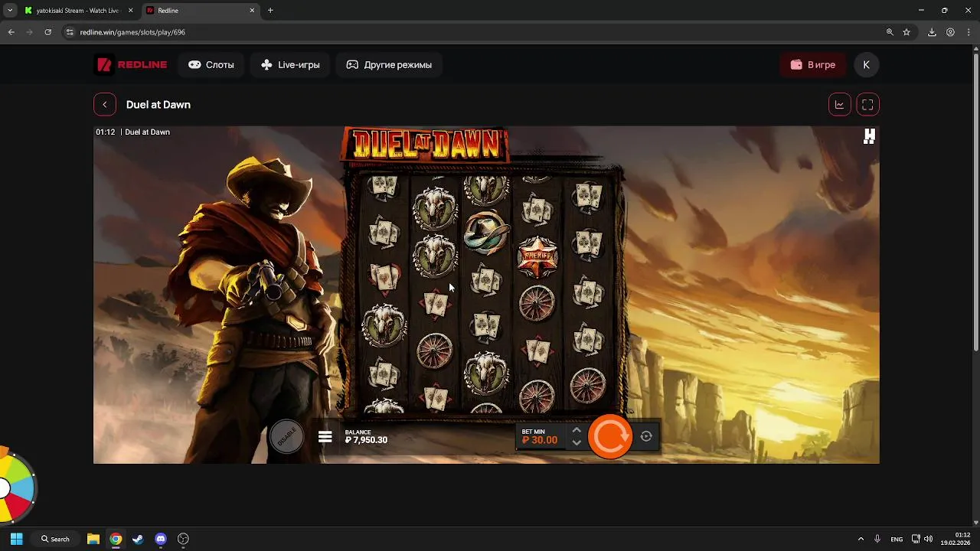This screenshot has width=980, height=551.
Task: Show hidden system tray icons
Action: pos(861,539)
